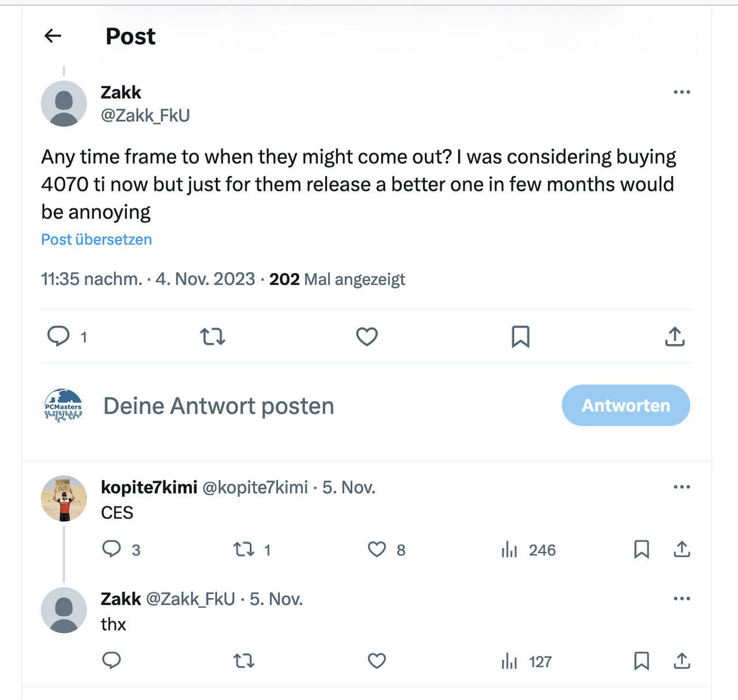Share the main post
This screenshot has height=700, width=738.
[675, 336]
